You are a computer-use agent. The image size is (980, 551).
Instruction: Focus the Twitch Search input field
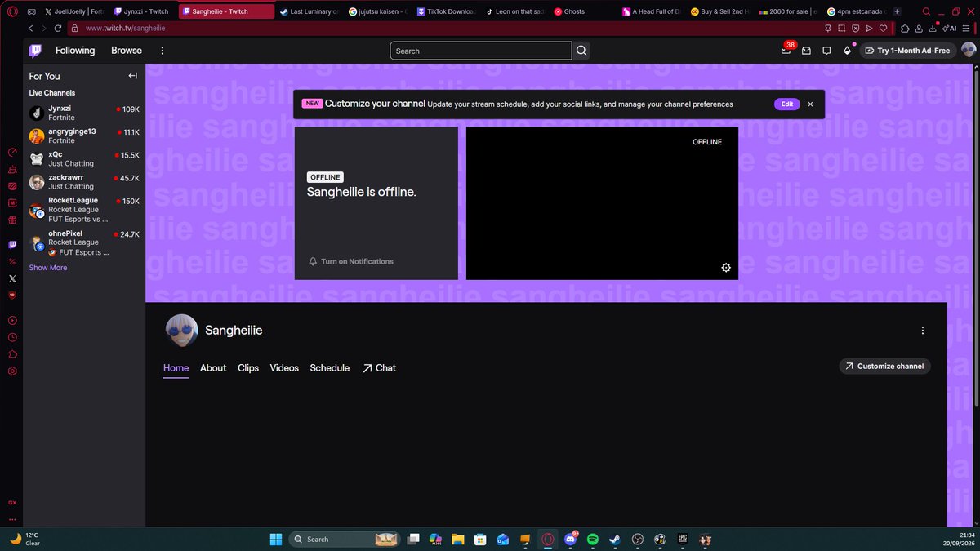pos(481,51)
